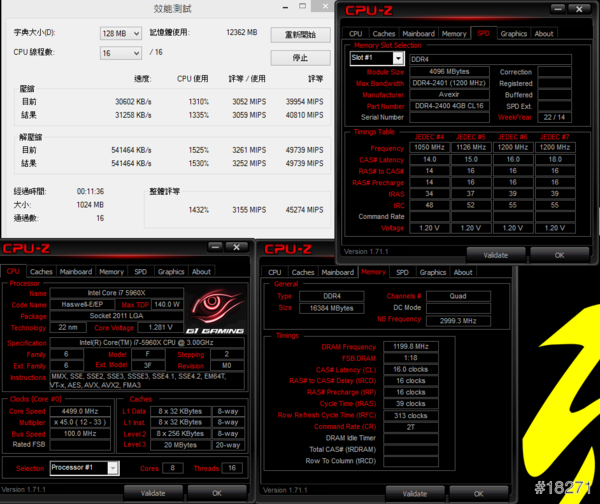Minimize the SPD CPU-Z window
Image resolution: width=600 pixels, height=504 pixels.
558,9
